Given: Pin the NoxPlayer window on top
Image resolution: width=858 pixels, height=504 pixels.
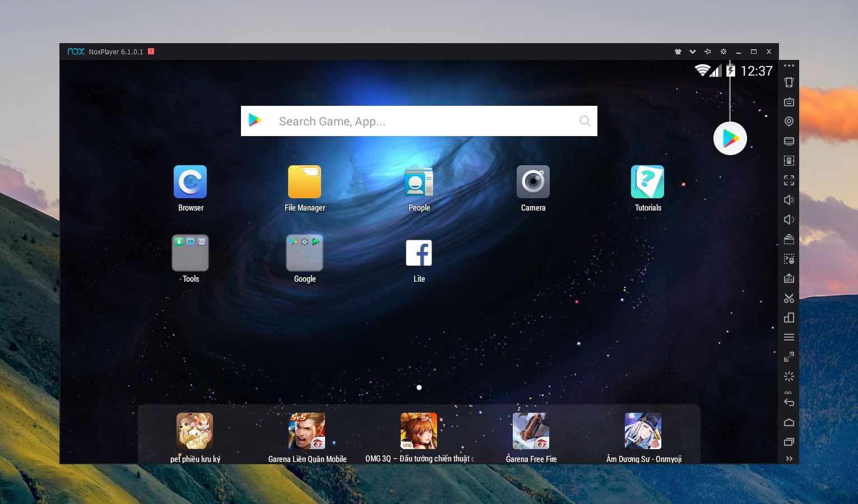Looking at the screenshot, I should [x=708, y=52].
